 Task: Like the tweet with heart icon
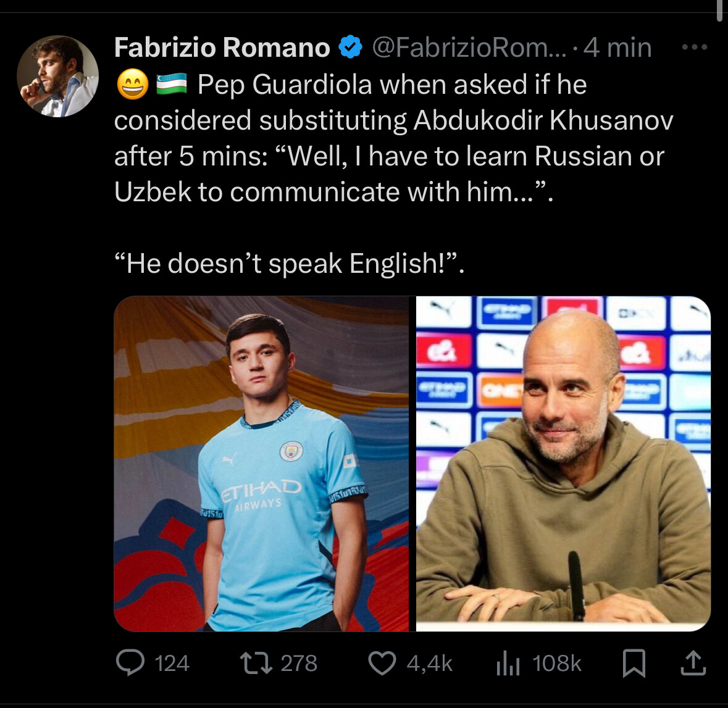click(382, 663)
